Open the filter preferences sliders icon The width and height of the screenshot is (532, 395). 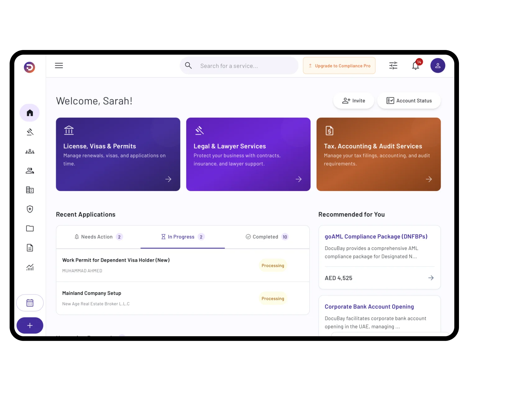pyautogui.click(x=393, y=66)
